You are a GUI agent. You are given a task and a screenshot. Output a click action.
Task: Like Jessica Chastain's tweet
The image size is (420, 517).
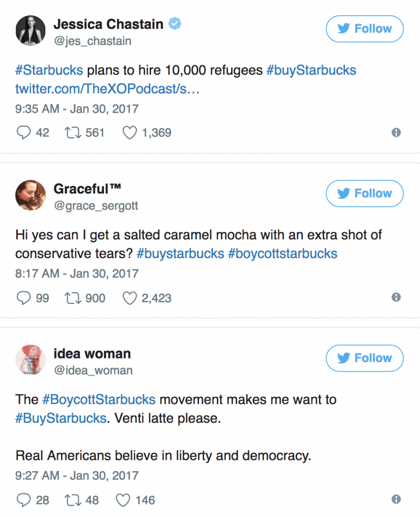pyautogui.click(x=130, y=133)
